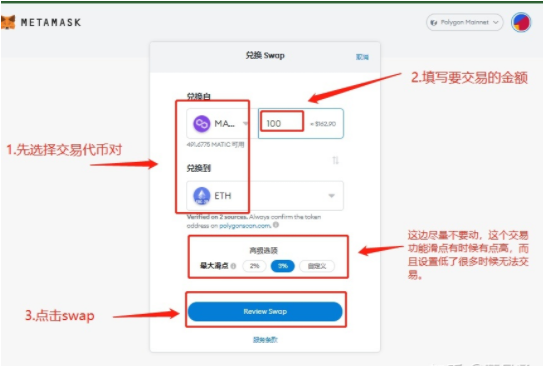Click the swap direction arrows icon
Screen dimensions: 543x366
click(x=335, y=160)
